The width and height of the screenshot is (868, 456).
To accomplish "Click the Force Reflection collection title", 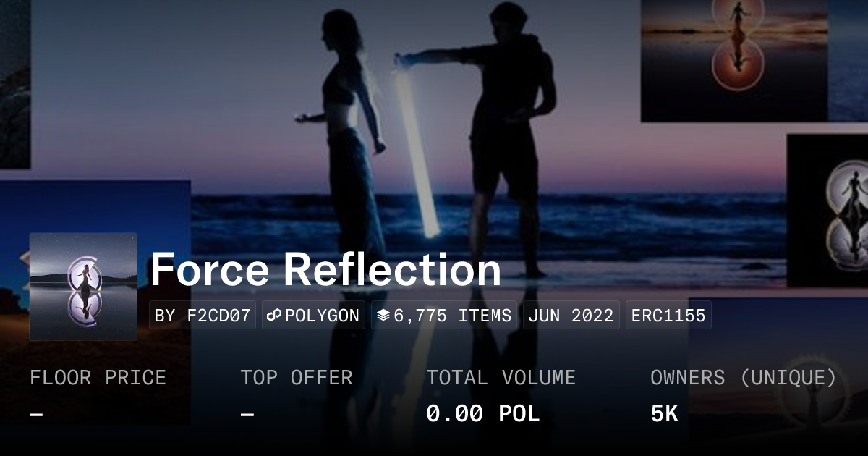I will 325,270.
